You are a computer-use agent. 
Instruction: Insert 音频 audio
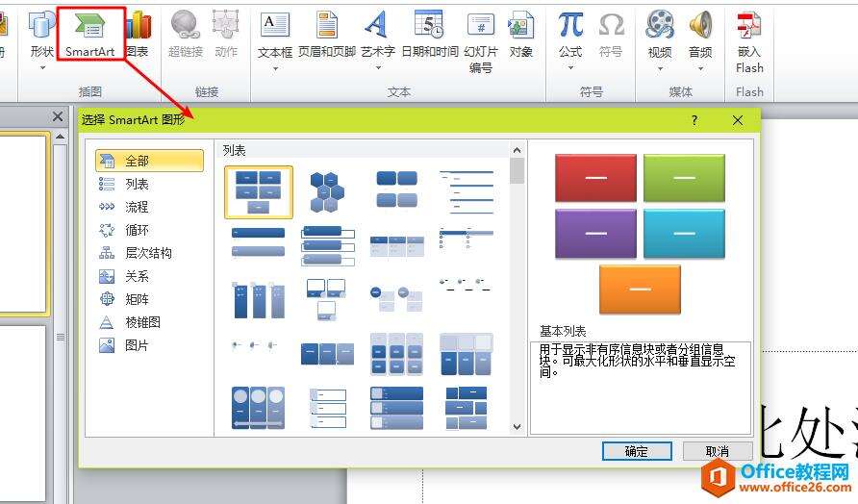(700, 38)
